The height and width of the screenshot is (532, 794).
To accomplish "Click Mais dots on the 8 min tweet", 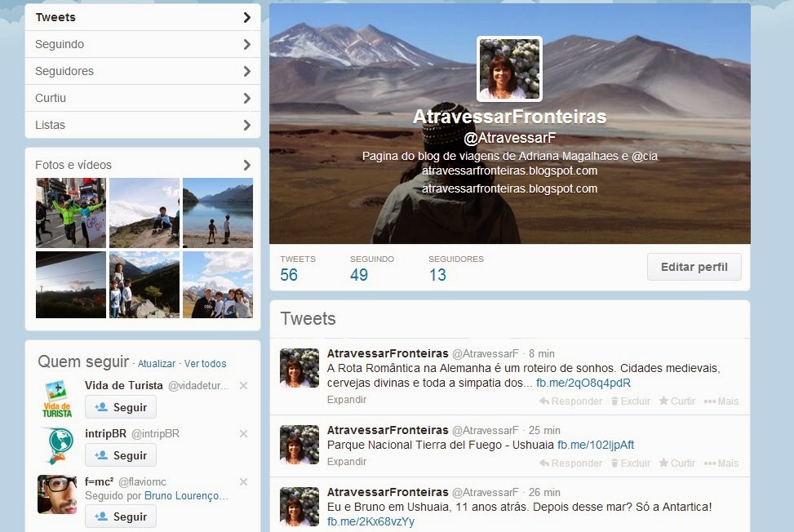I will point(721,401).
